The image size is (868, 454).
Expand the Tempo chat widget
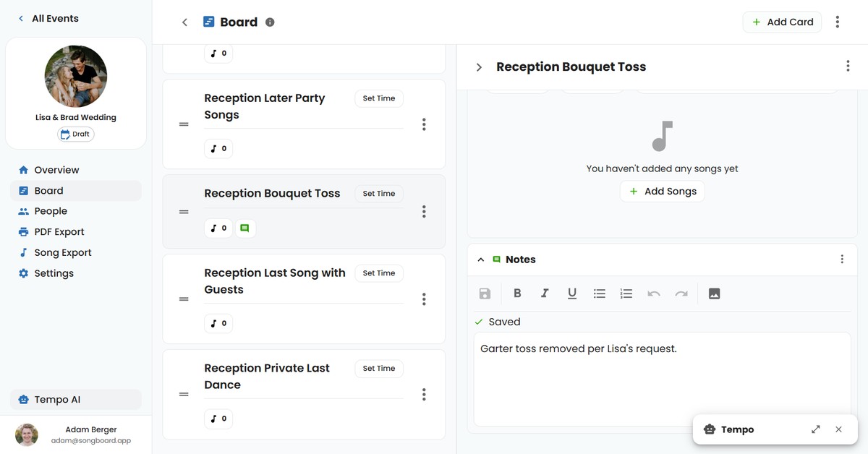pyautogui.click(x=815, y=429)
